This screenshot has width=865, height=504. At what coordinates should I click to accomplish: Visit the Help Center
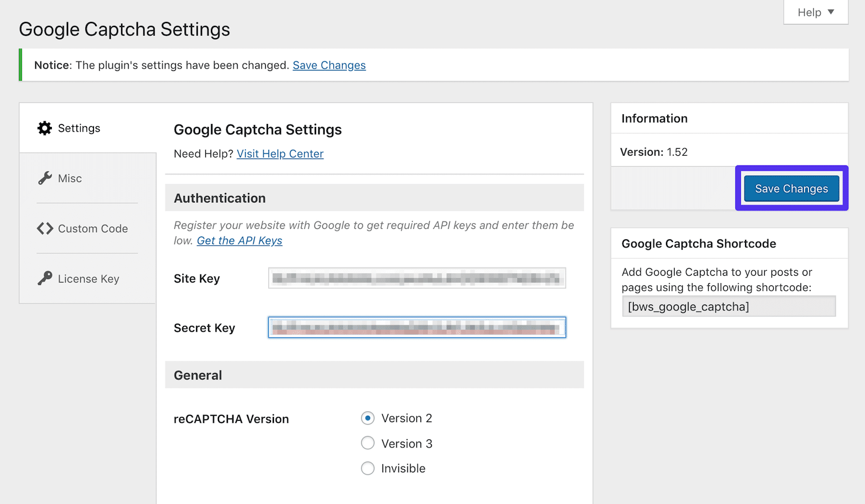[x=280, y=153]
